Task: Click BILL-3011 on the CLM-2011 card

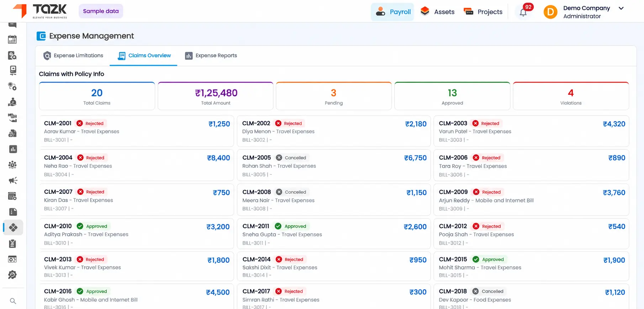Action: click(x=253, y=243)
